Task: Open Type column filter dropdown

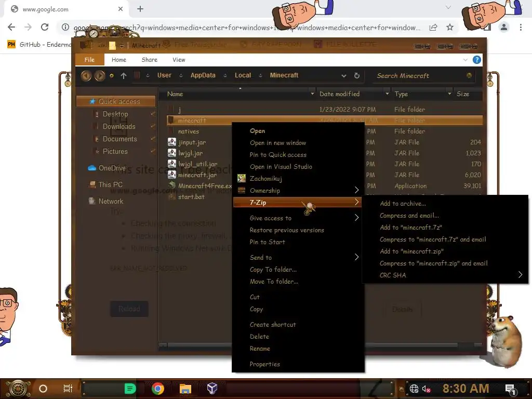Action: [449, 94]
